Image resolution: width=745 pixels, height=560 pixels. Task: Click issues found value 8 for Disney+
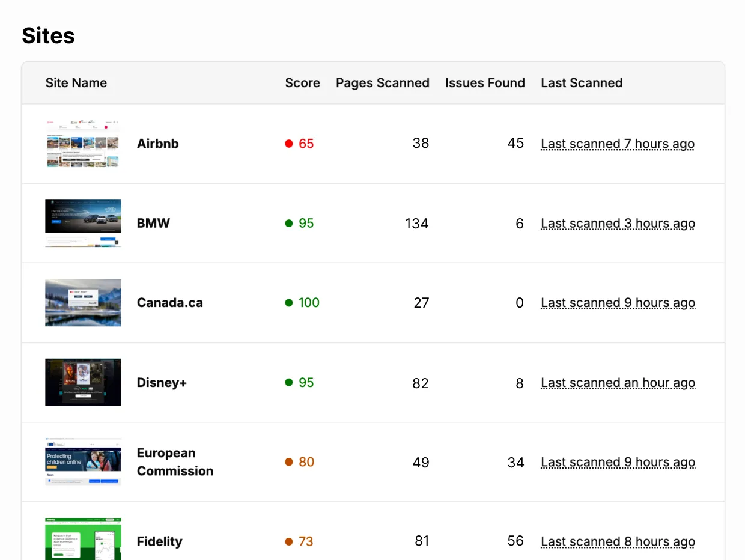pyautogui.click(x=520, y=383)
